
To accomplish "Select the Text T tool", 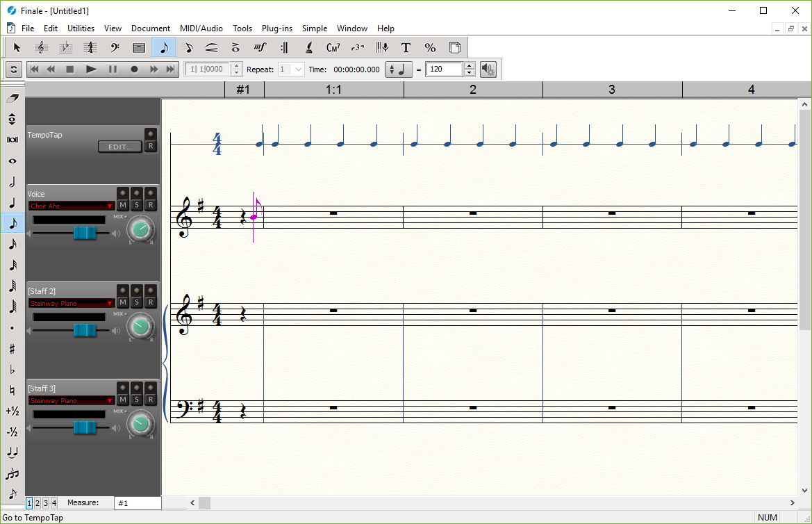I will [406, 48].
